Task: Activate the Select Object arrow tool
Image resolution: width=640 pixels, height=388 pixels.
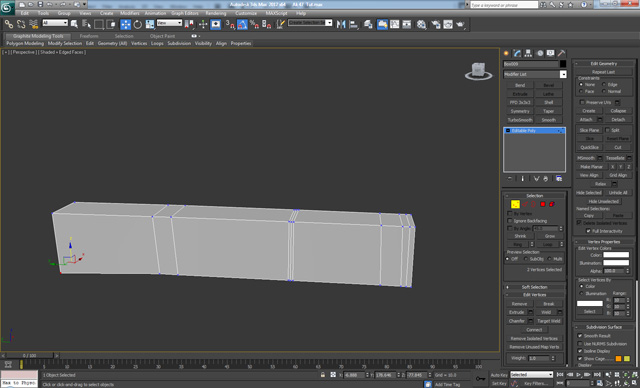Action: [x=74, y=24]
